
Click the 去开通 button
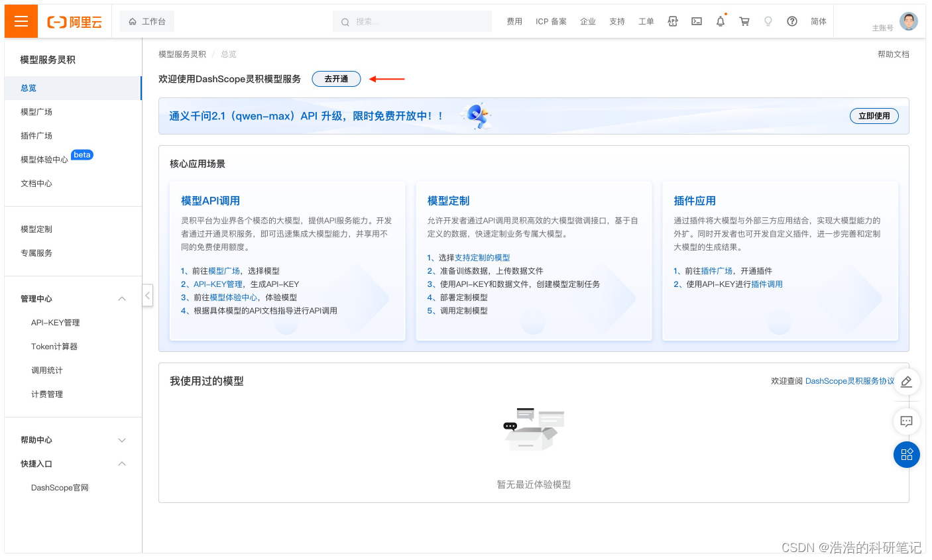point(336,79)
